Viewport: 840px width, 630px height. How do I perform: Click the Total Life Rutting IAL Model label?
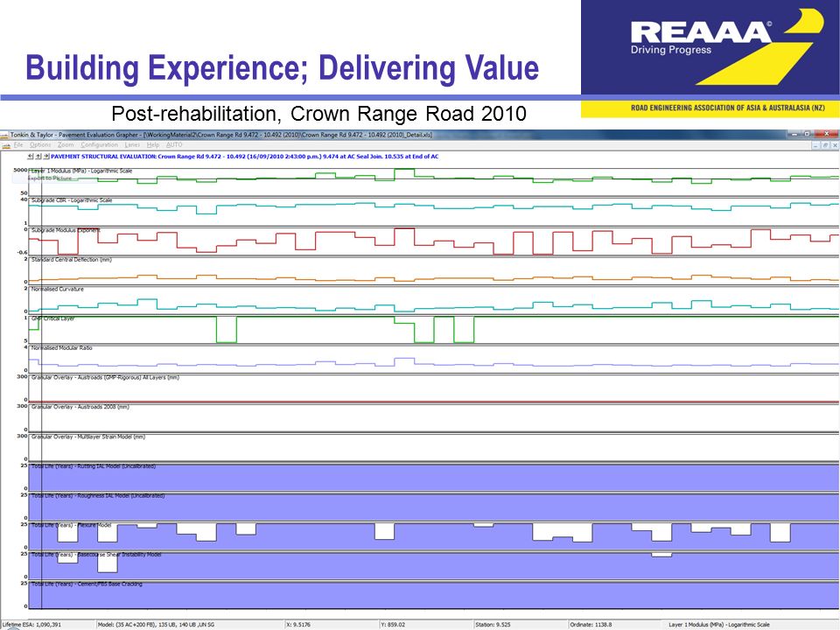point(94,466)
